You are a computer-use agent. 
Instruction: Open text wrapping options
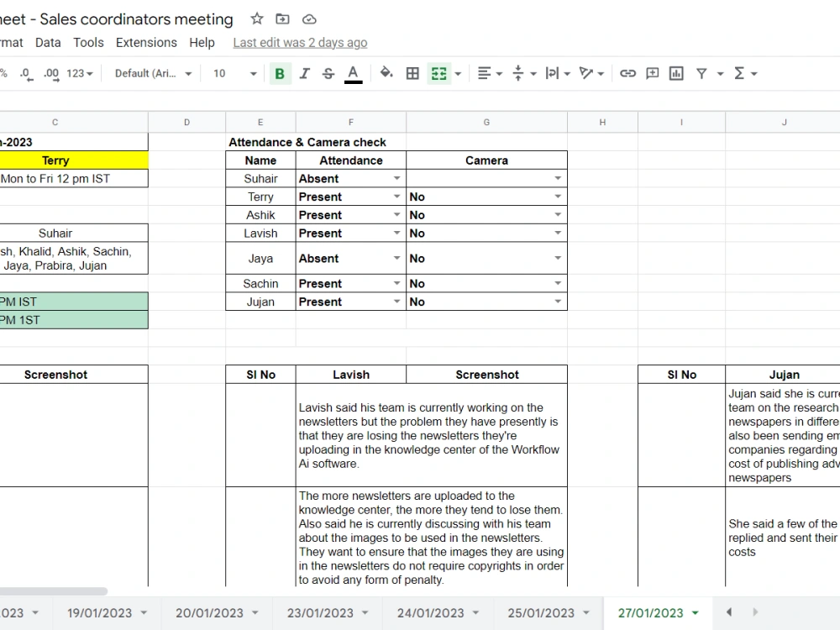(x=557, y=73)
